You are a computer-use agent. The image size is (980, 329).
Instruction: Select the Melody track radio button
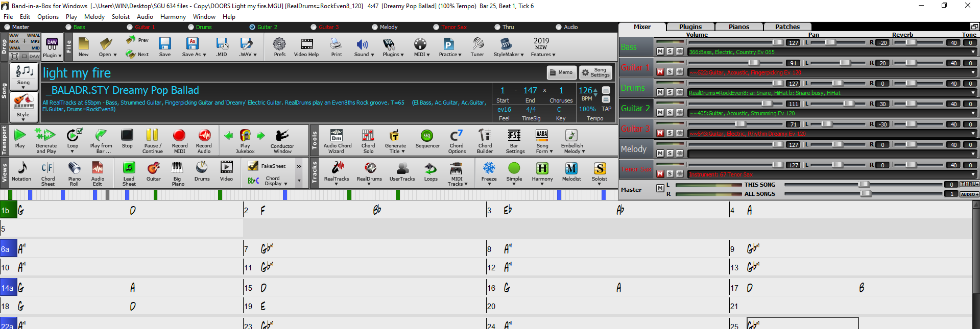[x=375, y=27]
